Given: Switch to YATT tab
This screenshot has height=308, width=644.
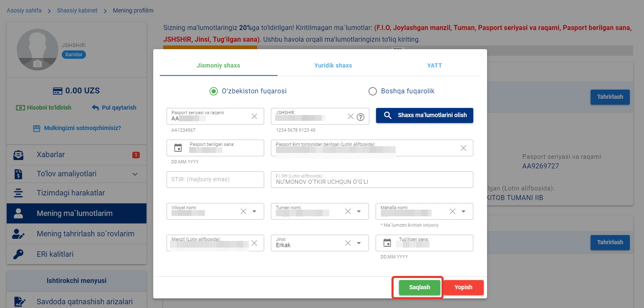Looking at the screenshot, I should [x=434, y=65].
